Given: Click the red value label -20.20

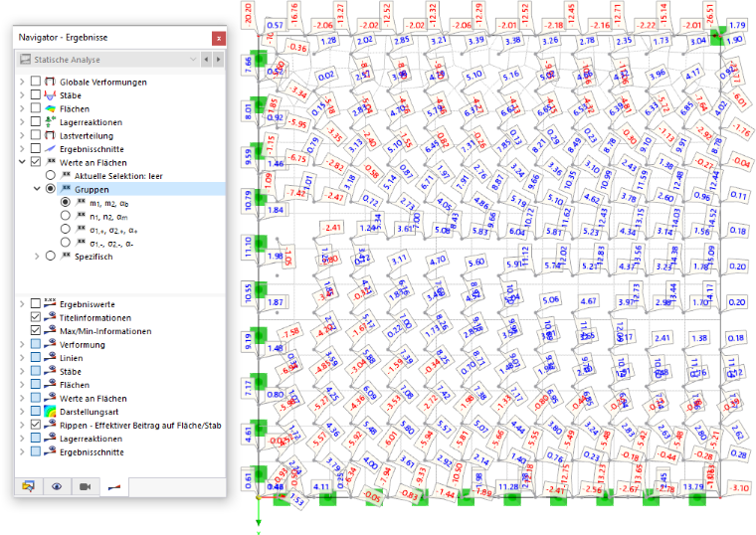Looking at the screenshot, I should point(248,14).
